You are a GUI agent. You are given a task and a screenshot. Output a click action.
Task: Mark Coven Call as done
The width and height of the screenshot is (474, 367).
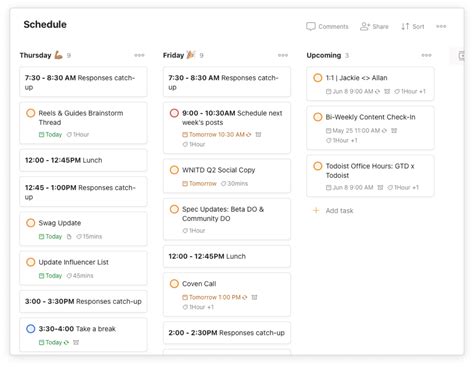[x=174, y=284]
